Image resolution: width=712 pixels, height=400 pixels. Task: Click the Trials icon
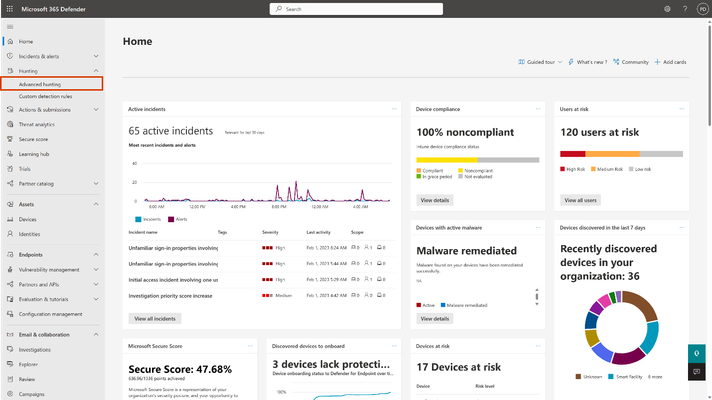click(x=10, y=169)
